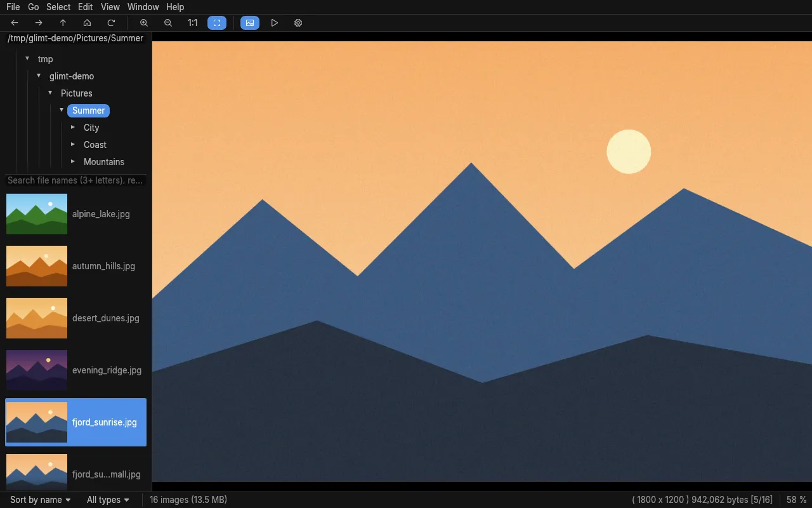
Task: Go to the parent folder using the up arrow
Action: click(63, 23)
